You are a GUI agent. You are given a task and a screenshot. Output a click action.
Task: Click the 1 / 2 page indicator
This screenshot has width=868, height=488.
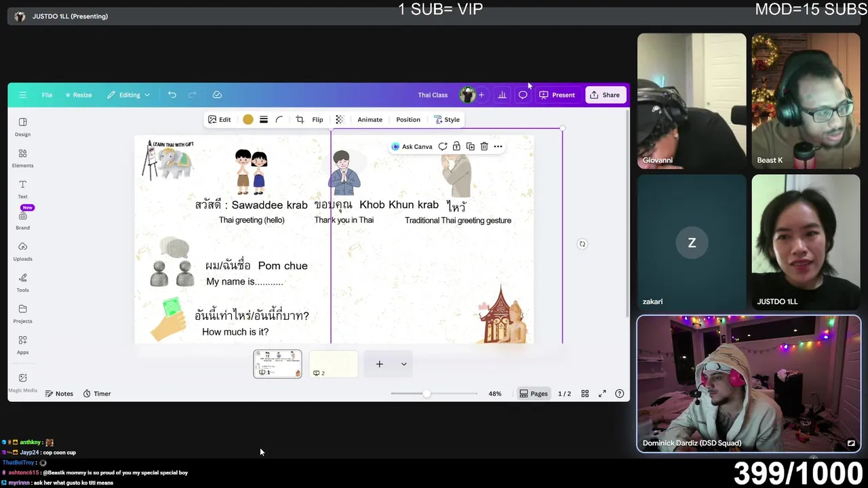tap(564, 394)
